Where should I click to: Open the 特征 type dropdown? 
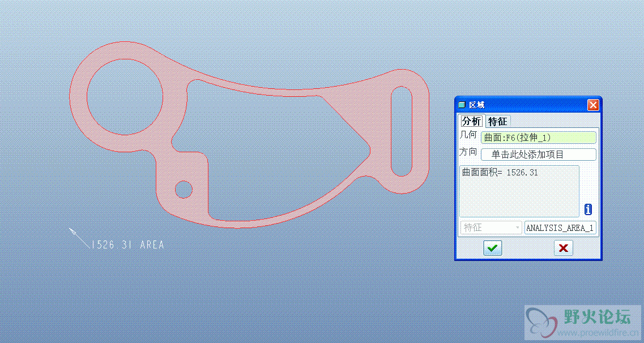(491, 228)
